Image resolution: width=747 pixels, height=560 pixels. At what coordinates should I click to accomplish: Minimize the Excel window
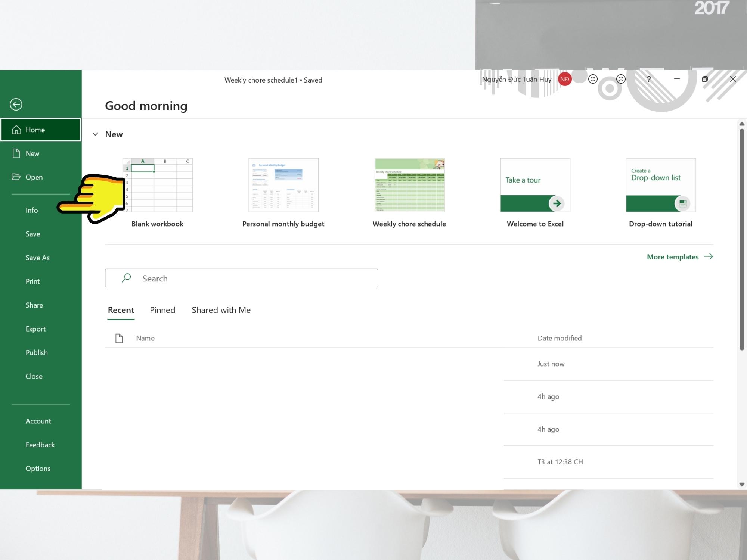677,79
